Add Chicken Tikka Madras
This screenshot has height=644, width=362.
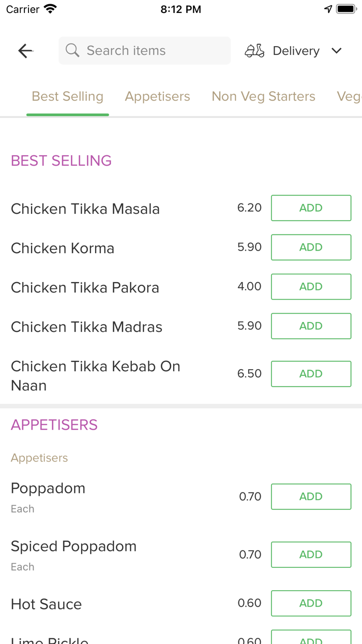click(311, 326)
